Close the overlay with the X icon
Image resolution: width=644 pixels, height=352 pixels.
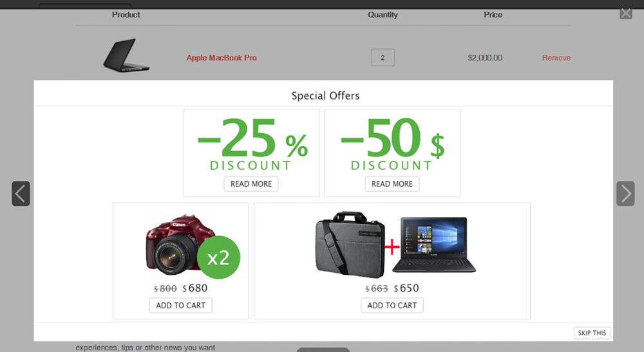click(x=626, y=13)
